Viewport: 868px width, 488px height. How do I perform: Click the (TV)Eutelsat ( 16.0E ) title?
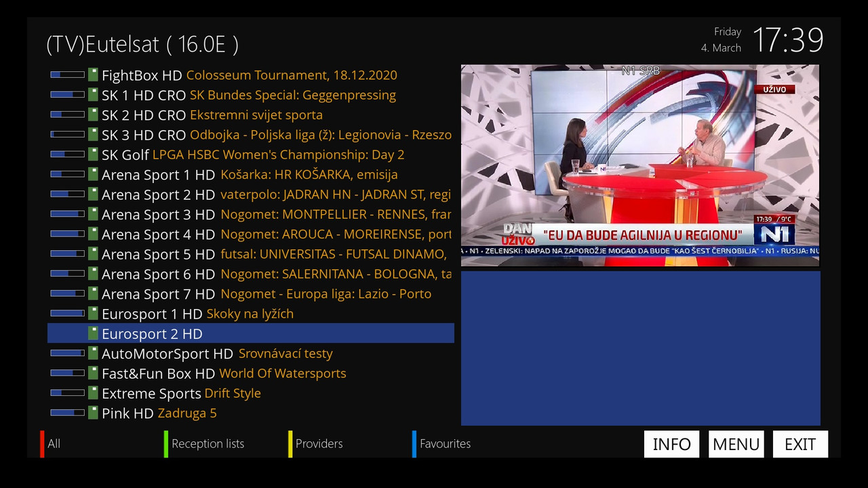142,44
